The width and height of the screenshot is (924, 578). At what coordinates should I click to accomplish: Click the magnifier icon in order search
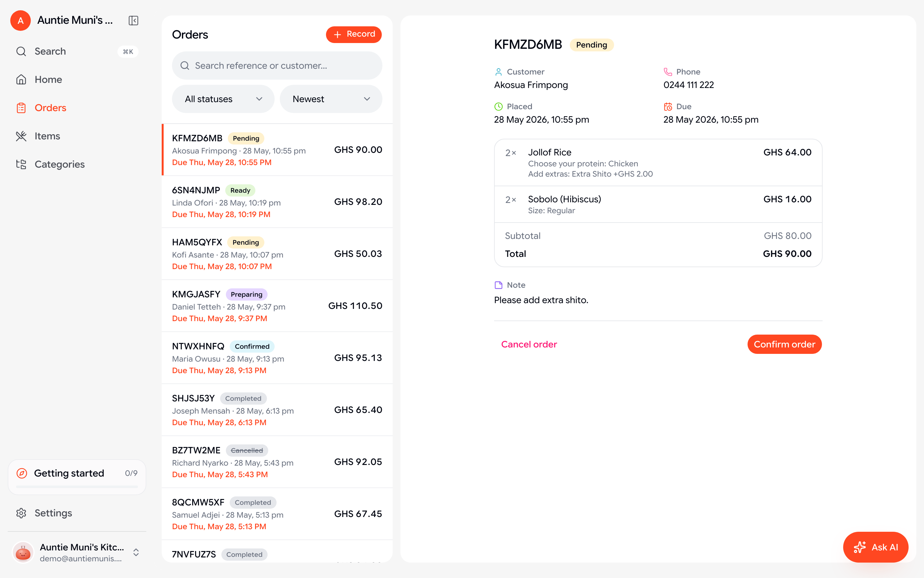185,66
